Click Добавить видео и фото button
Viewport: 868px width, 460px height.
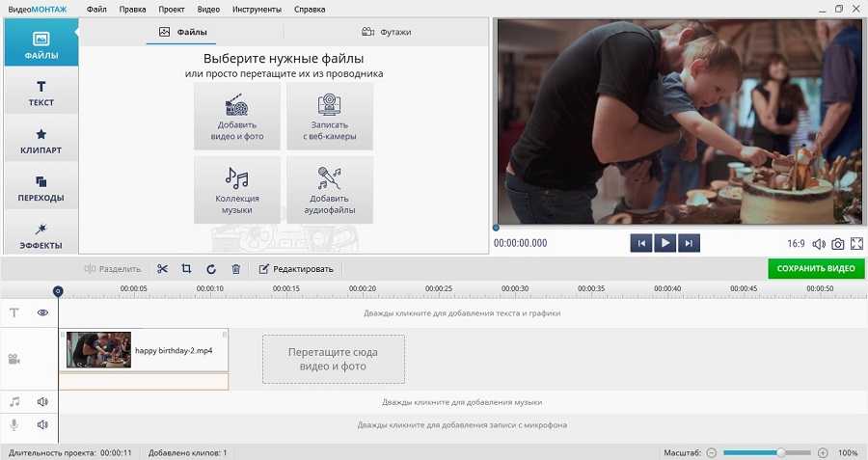coord(237,116)
